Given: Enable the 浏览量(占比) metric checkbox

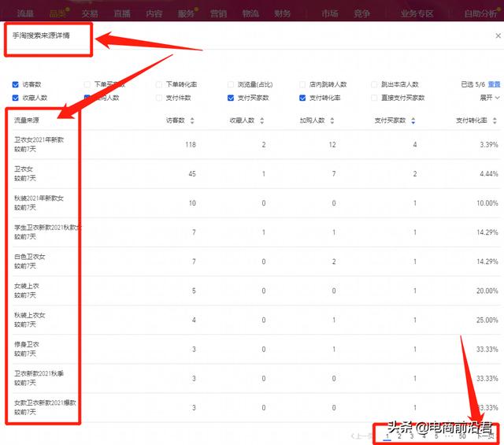Looking at the screenshot, I should [x=231, y=84].
